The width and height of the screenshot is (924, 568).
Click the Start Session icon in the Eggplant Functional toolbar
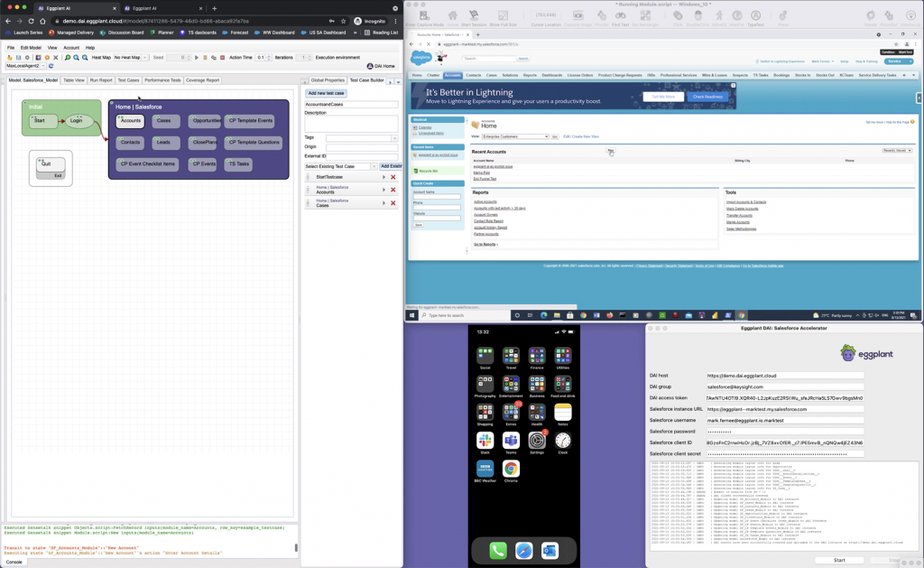[473, 18]
